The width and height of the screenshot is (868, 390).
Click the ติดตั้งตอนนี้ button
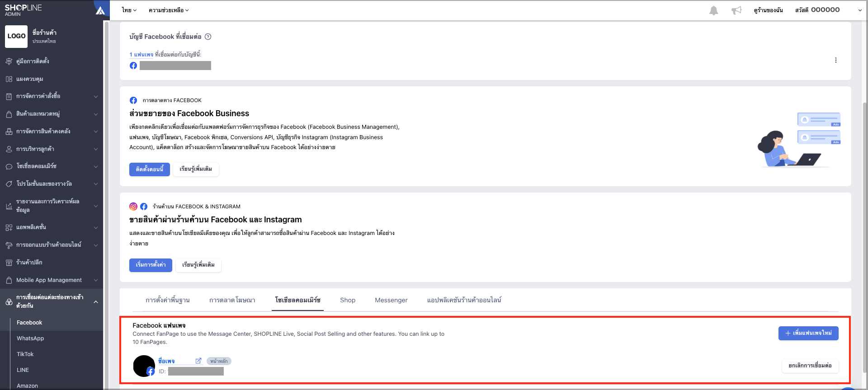click(150, 169)
